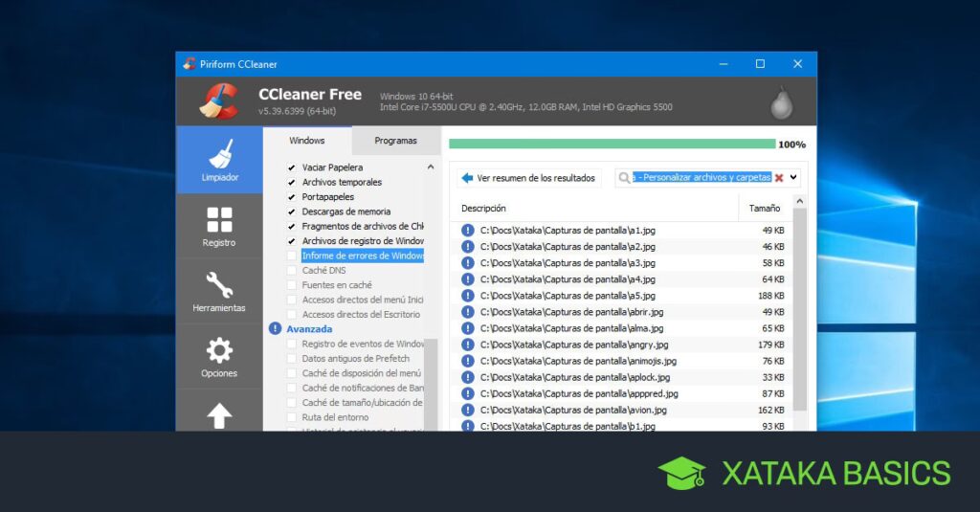Clear search filter with red X
This screenshot has height=512, width=980.
click(x=779, y=178)
